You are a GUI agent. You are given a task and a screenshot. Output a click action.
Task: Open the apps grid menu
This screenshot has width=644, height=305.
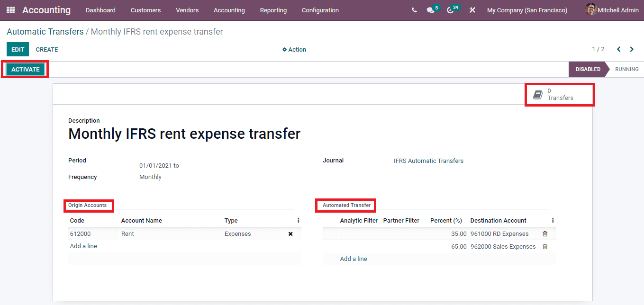click(10, 10)
